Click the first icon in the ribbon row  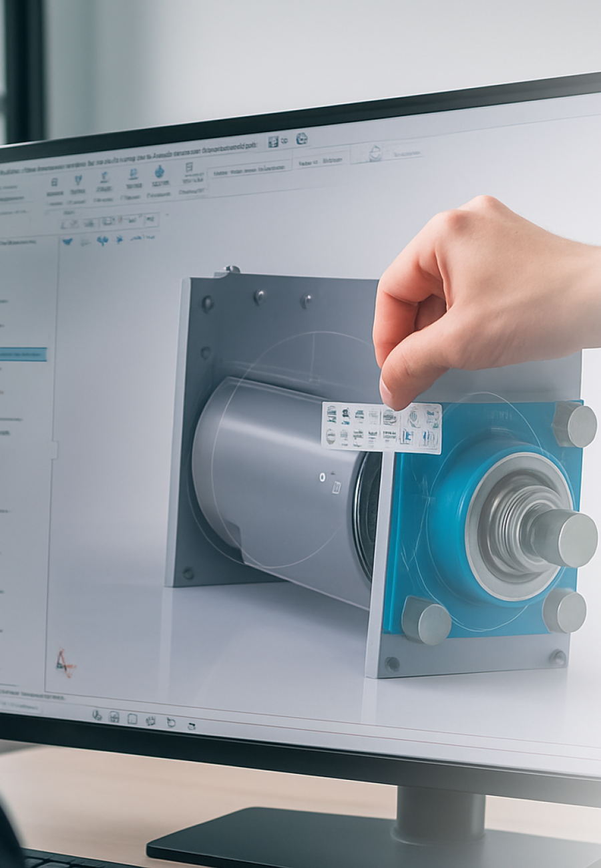tap(54, 182)
